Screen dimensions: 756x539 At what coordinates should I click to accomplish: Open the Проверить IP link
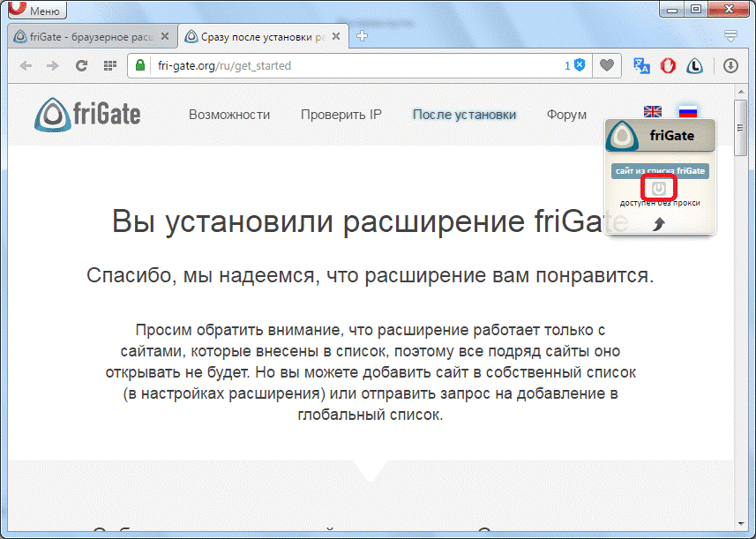[341, 115]
